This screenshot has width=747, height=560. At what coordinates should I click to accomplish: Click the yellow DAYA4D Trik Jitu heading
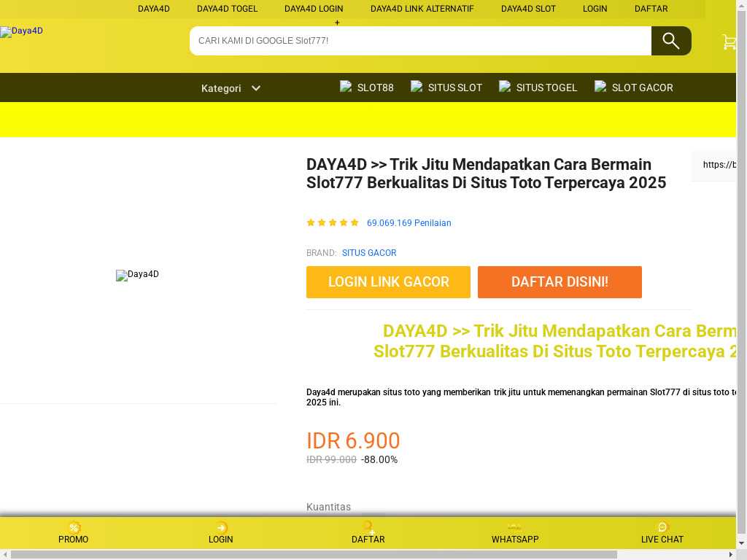tap(555, 341)
